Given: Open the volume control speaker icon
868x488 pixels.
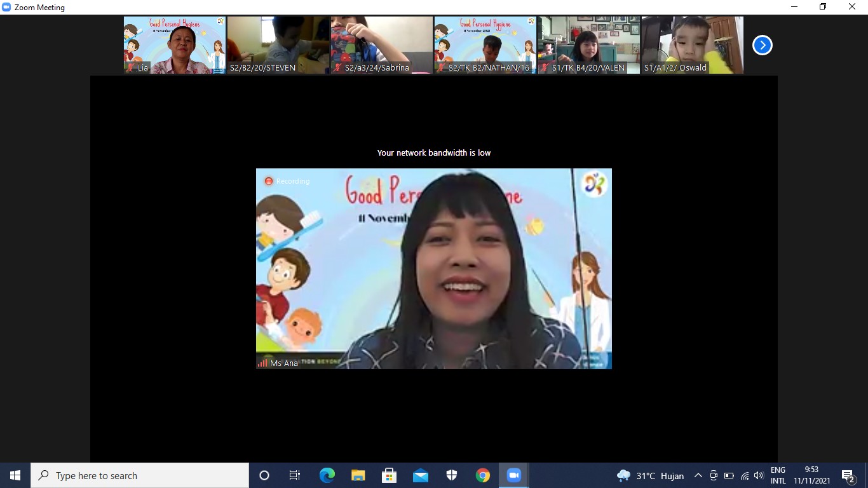Looking at the screenshot, I should pos(758,475).
